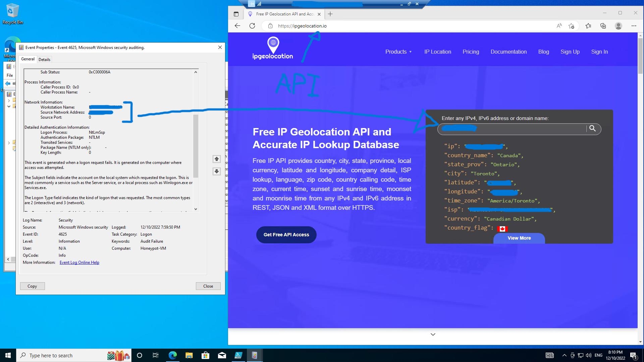Select Pricing in the site navigation

(x=471, y=52)
